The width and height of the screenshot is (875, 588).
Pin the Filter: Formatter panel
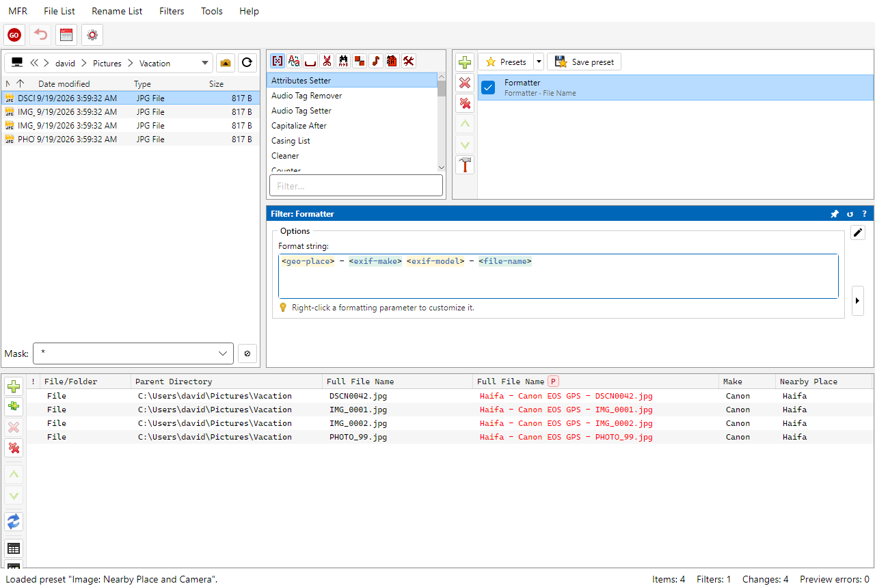pos(834,214)
